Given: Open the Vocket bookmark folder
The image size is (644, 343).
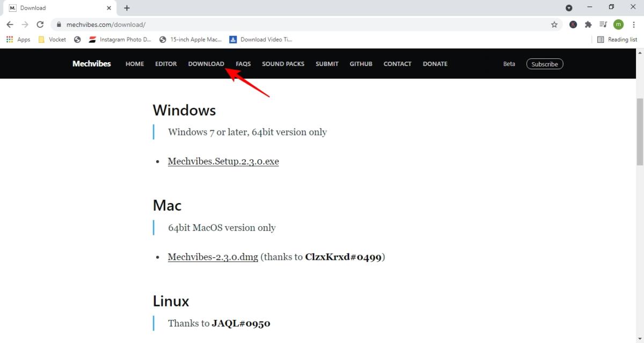Looking at the screenshot, I should (x=52, y=40).
